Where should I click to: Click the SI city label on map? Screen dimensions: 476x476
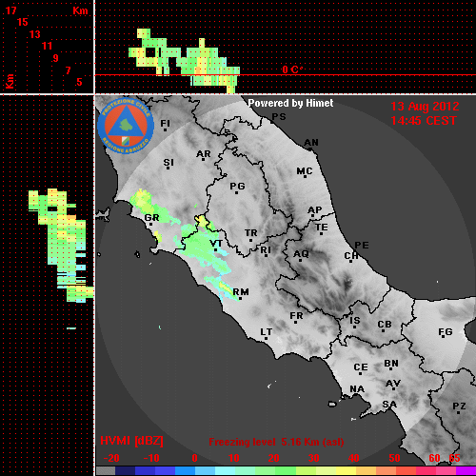click(x=169, y=163)
